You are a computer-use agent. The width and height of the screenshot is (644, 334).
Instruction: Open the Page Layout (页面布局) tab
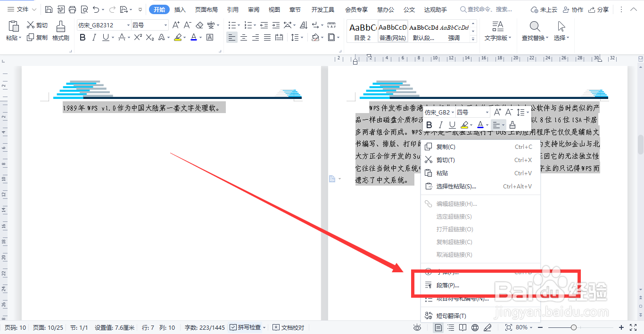206,9
